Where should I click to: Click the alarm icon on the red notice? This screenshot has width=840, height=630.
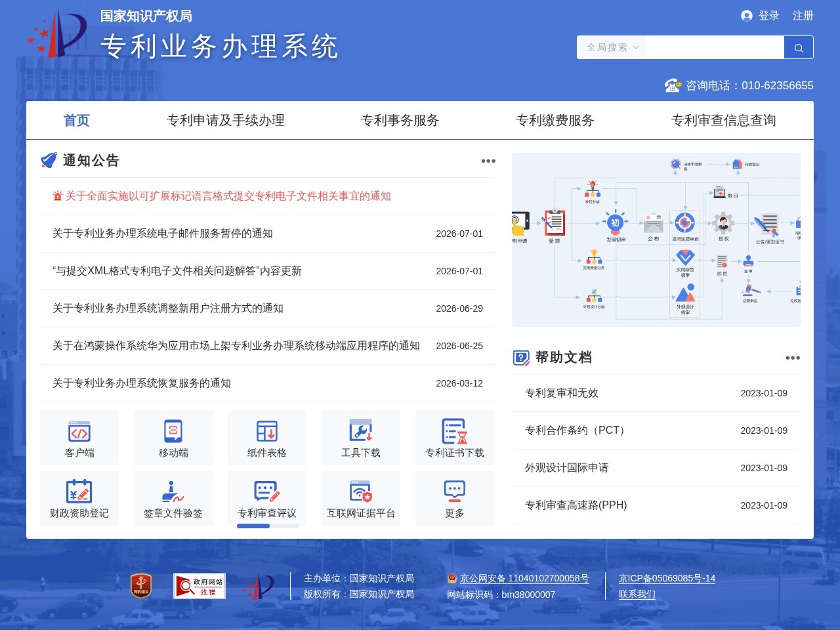[58, 196]
